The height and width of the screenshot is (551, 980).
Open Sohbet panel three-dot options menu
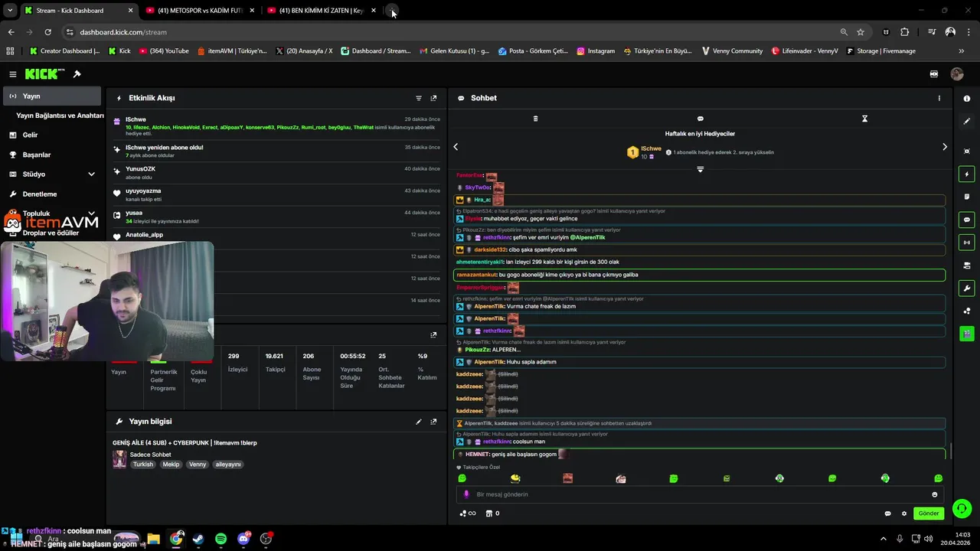point(939,98)
